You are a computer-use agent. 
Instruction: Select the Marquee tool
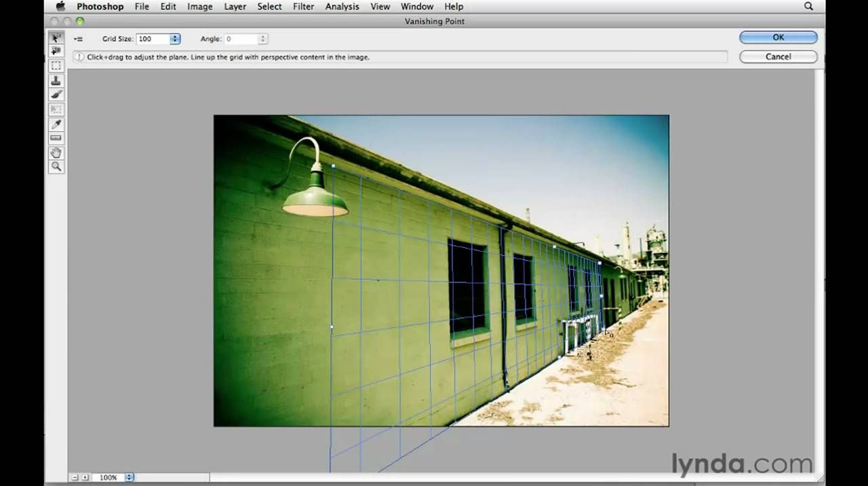point(56,66)
